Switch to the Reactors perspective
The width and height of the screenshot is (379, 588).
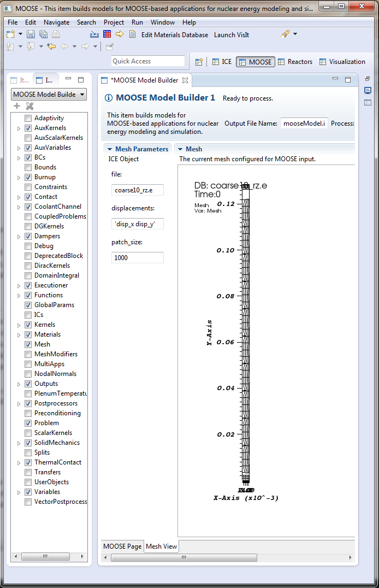295,62
